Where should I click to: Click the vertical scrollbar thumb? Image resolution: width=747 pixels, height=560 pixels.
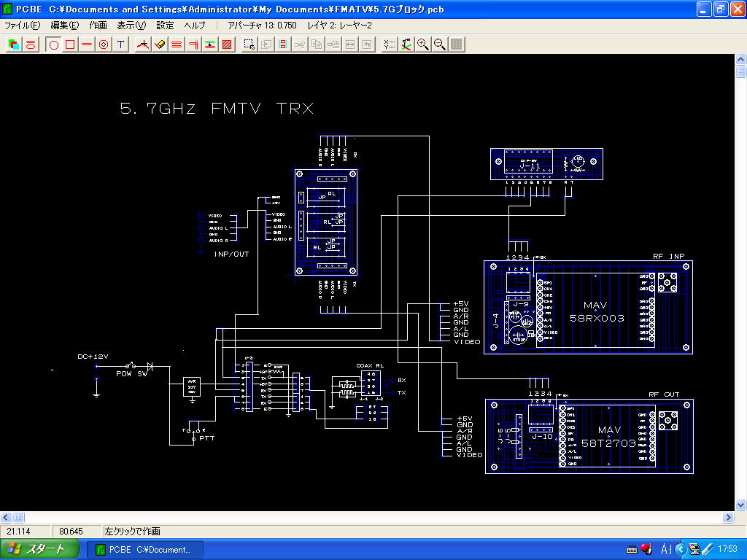point(741,71)
